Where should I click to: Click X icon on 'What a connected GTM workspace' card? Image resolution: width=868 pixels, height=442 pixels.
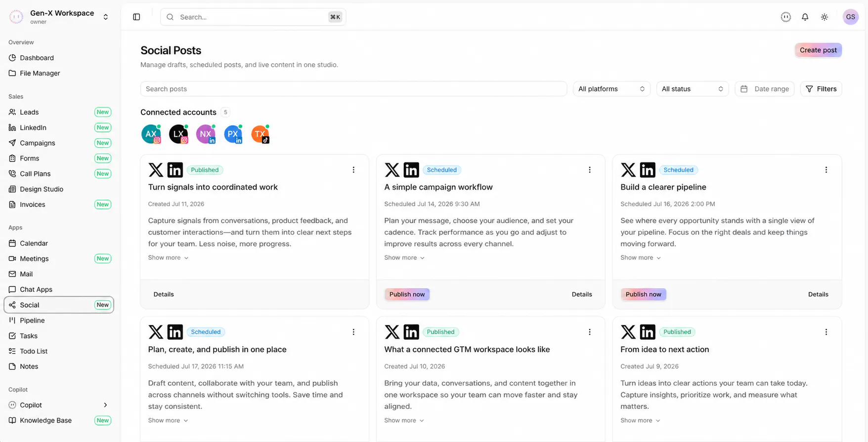[x=392, y=332]
